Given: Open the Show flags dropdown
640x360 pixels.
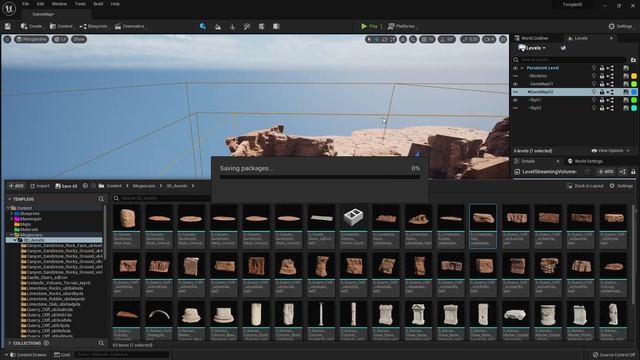Looking at the screenshot, I should (79, 40).
